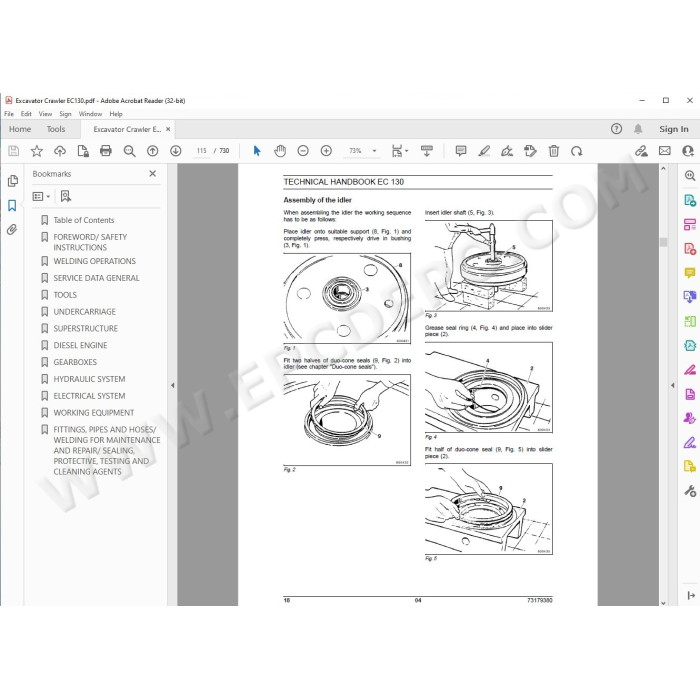Screen dimensions: 700x700
Task: Jump to WELDING OPERATIONS bookmark
Action: (95, 261)
